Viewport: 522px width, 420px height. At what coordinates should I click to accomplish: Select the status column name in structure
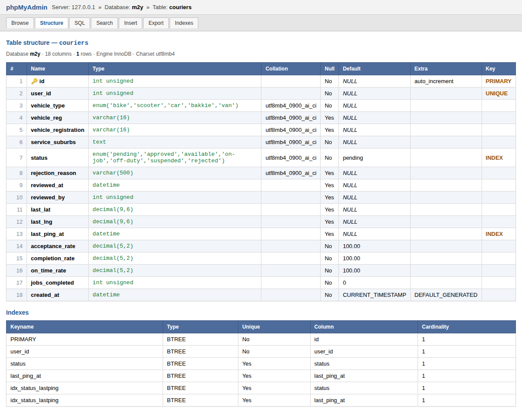coord(39,158)
